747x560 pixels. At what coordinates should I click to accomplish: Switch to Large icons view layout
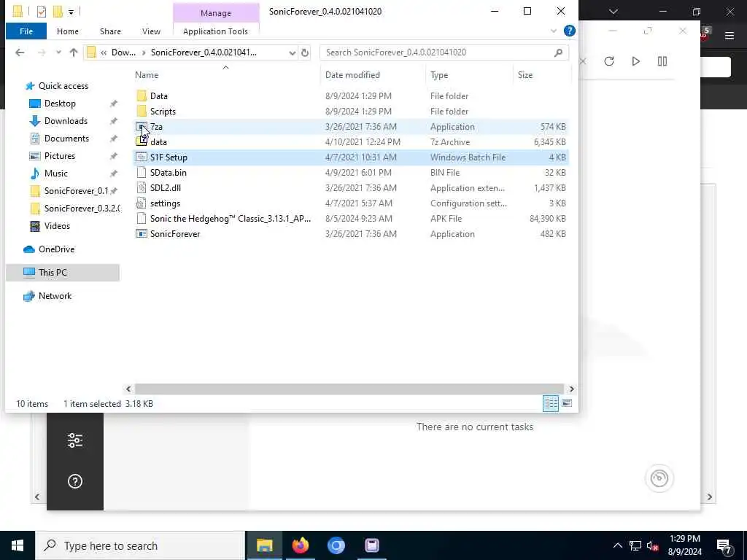tap(567, 403)
